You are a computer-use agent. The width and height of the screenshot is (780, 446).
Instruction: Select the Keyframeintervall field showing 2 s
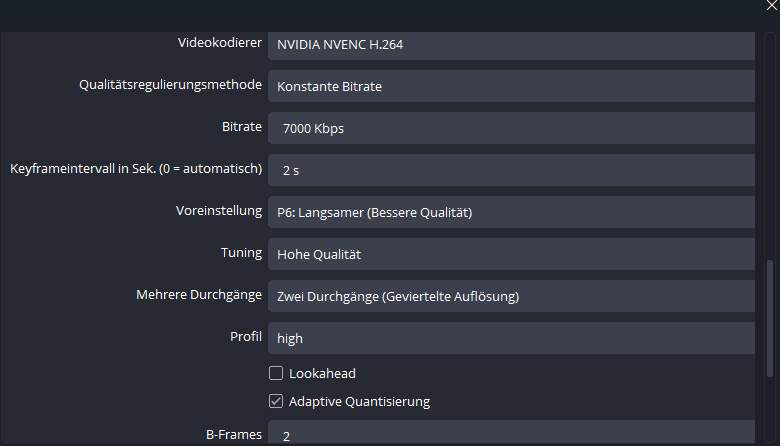[x=510, y=170]
